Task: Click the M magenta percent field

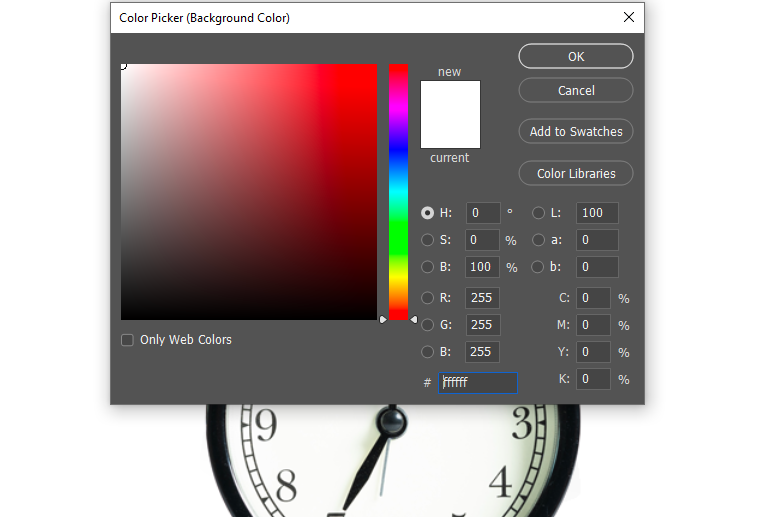Action: pyautogui.click(x=593, y=325)
